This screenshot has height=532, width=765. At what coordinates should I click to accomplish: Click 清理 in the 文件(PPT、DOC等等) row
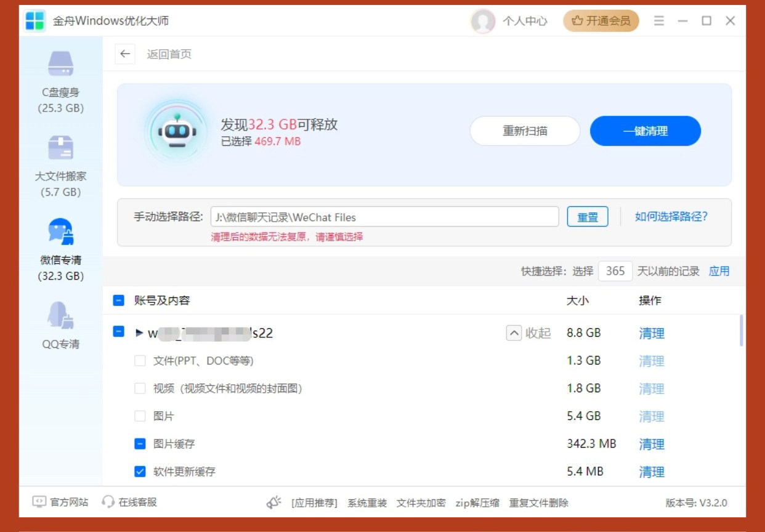point(652,361)
